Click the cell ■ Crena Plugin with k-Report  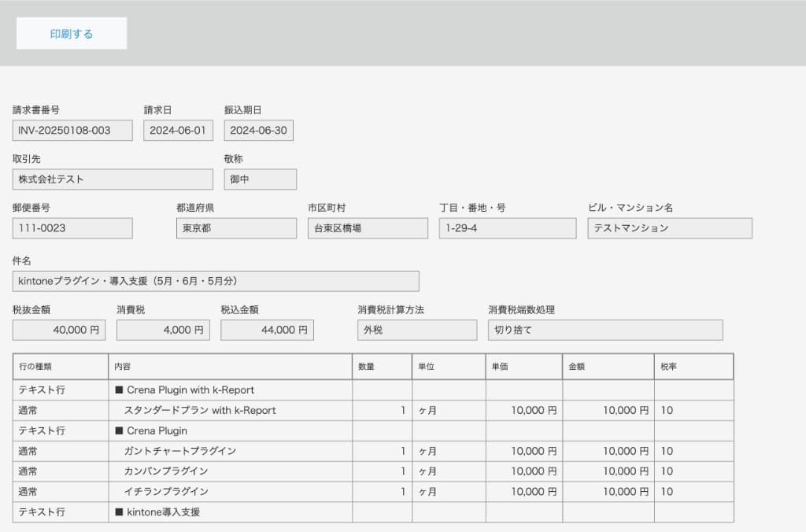coord(231,390)
